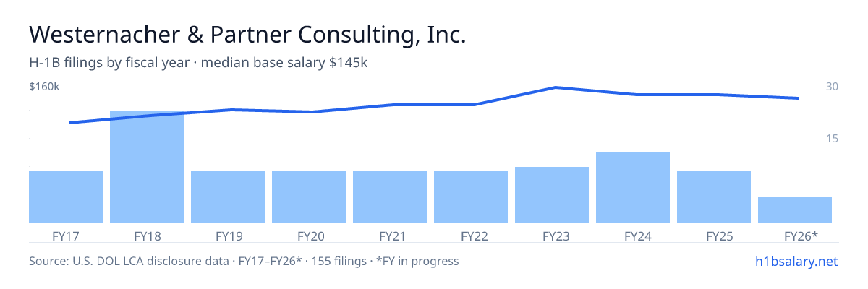This screenshot has height=289, width=868.
Task: Click the 15 filings axis label
Action: point(832,138)
